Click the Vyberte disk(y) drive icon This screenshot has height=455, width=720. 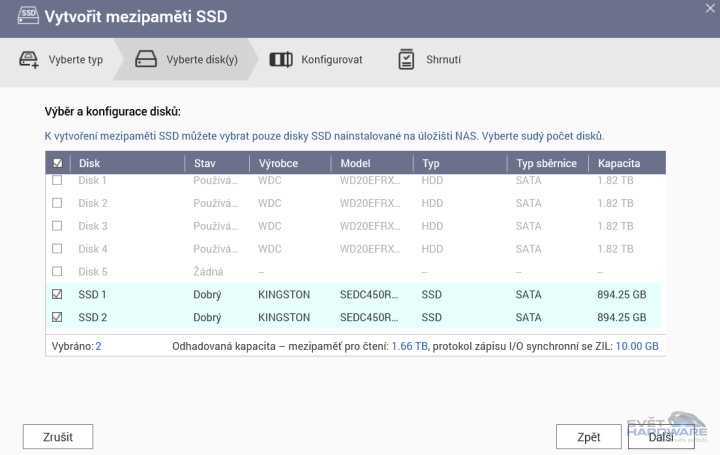pos(146,59)
